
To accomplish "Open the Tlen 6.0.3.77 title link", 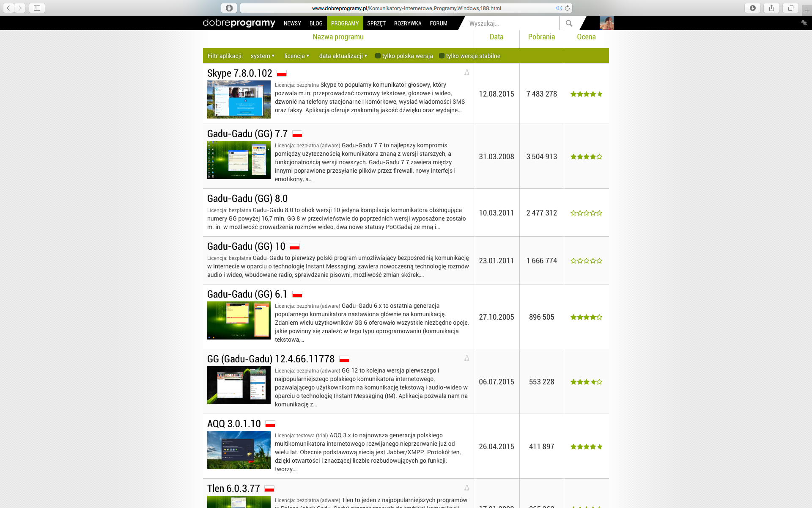I will (x=233, y=489).
